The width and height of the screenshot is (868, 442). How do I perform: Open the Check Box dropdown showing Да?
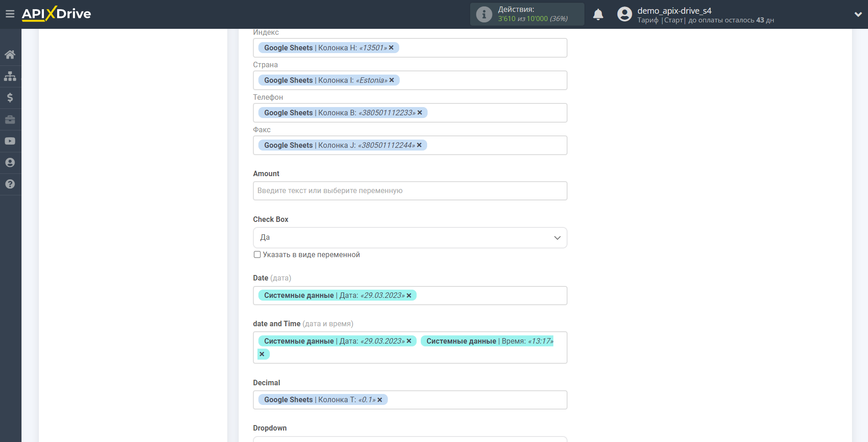pyautogui.click(x=410, y=237)
